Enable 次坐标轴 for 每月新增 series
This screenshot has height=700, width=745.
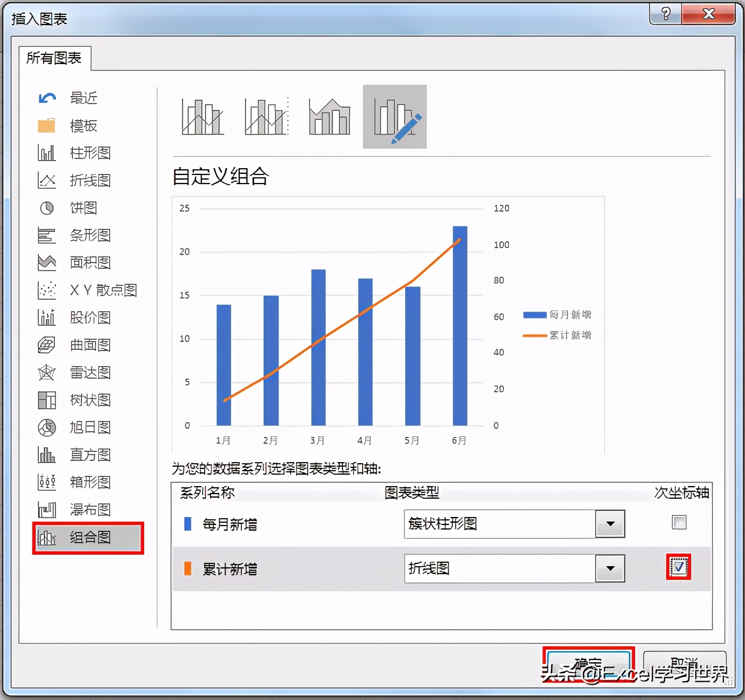[679, 523]
